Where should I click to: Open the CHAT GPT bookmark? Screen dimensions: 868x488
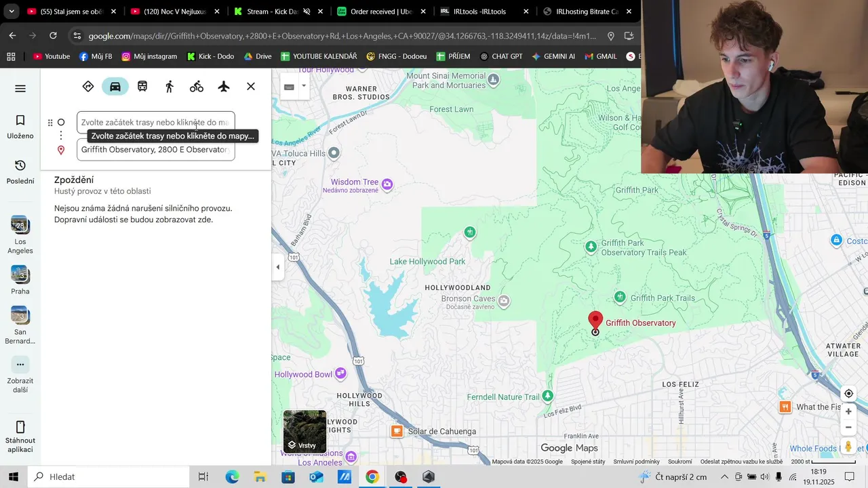501,56
